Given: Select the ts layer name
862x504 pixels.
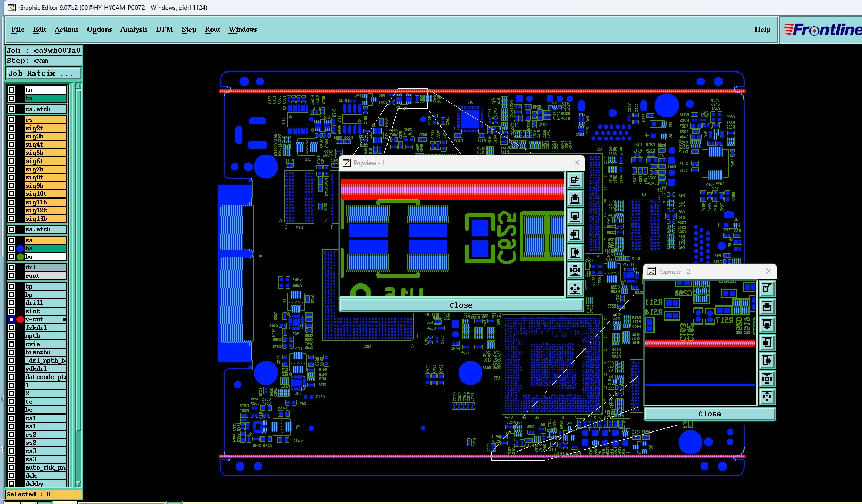Looking at the screenshot, I should [x=46, y=98].
